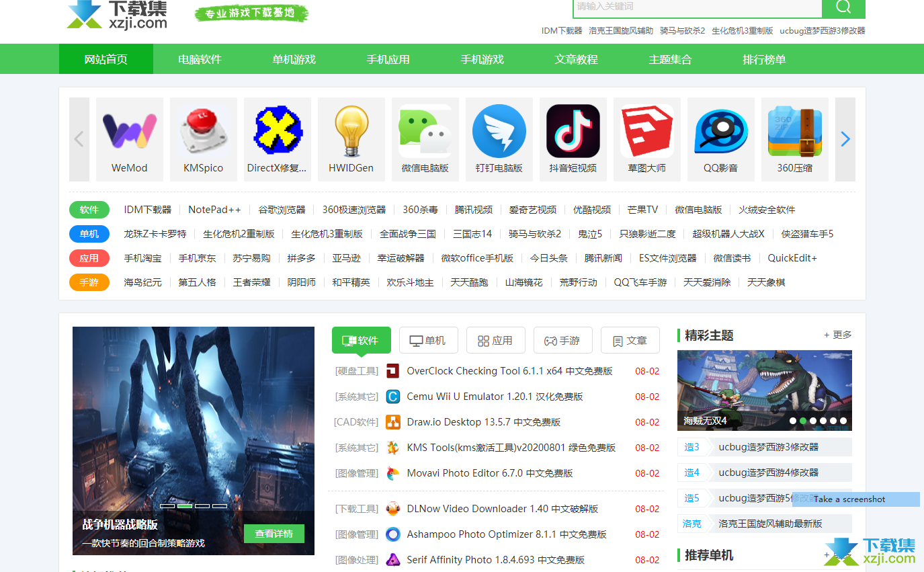
Task: Select last dot on 海贼无双4 slider
Action: pos(843,421)
